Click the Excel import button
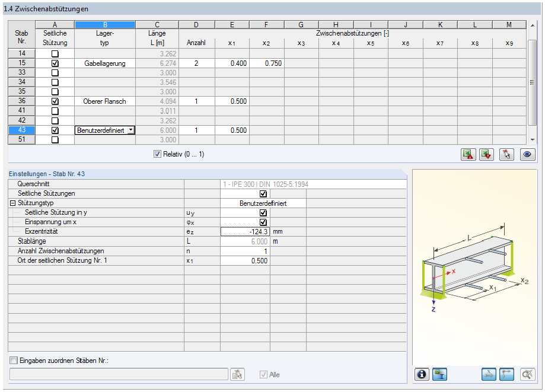Screen dimensions: 545x392 click(486, 154)
